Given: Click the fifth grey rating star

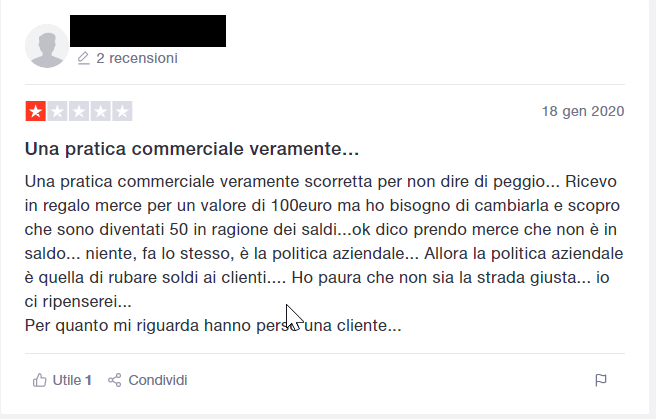Looking at the screenshot, I should coord(122,111).
